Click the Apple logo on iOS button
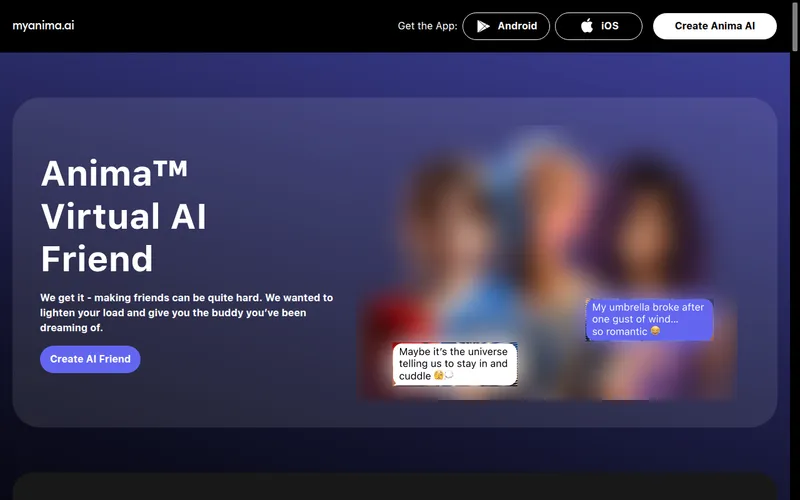The width and height of the screenshot is (800, 500). [x=587, y=26]
